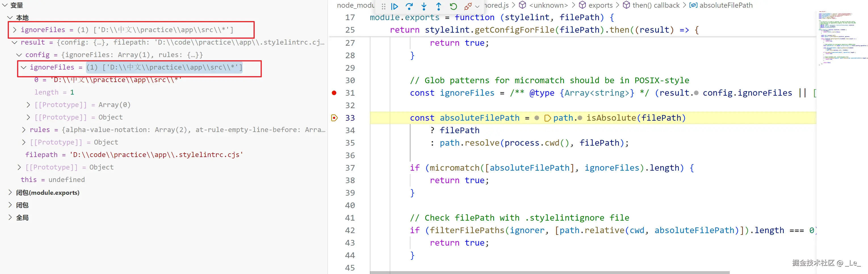Click the then() callback symbol icon

pos(626,5)
